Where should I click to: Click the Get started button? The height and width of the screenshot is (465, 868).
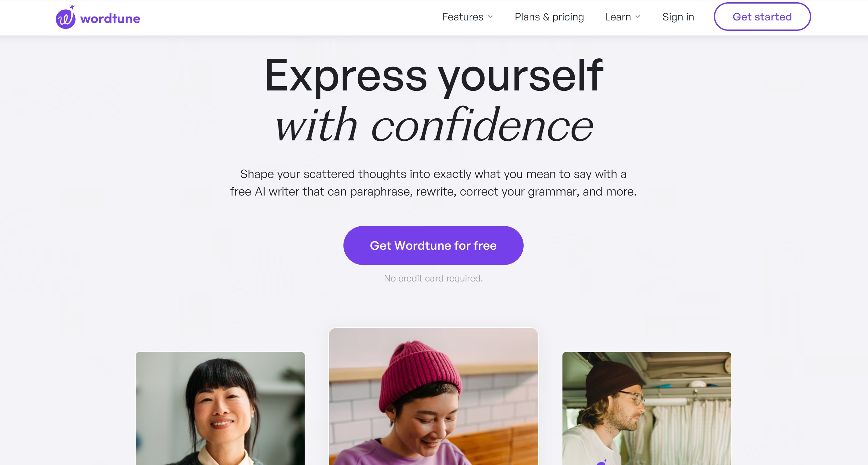point(762,17)
